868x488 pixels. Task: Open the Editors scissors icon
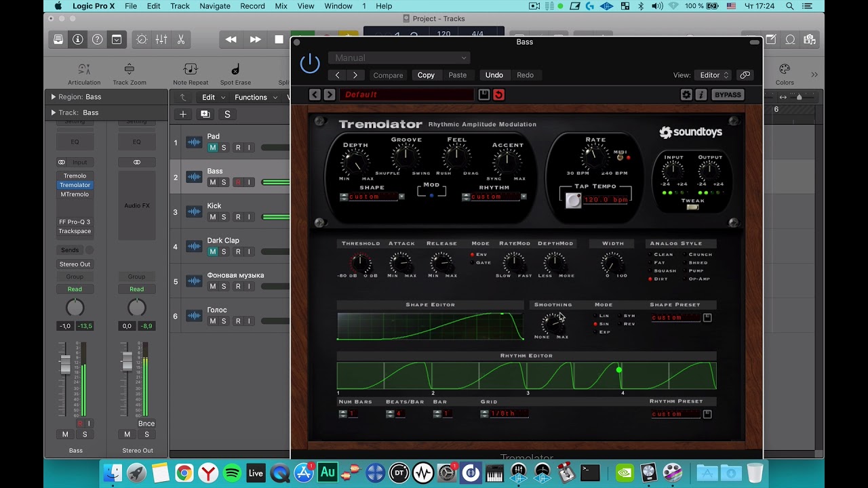tap(181, 39)
